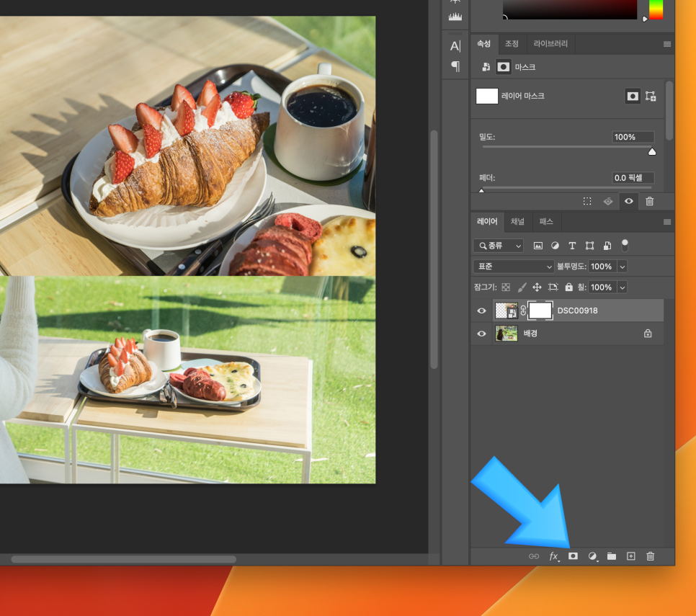Screen dimensions: 696x616
Task: Open the 불투명도 opacity dropdown arrow
Action: coord(623,267)
